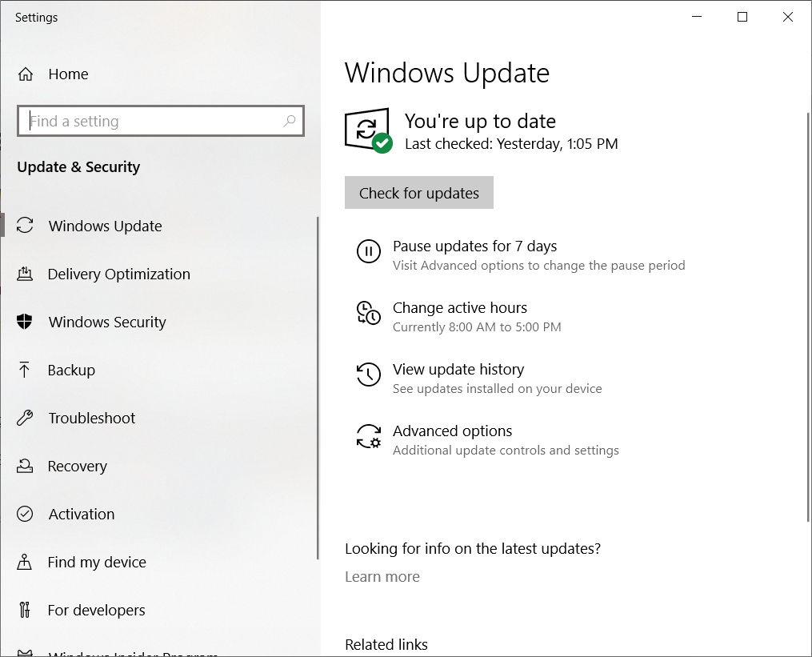812x657 pixels.
Task: Click the Home icon in sidebar
Action: (x=26, y=74)
